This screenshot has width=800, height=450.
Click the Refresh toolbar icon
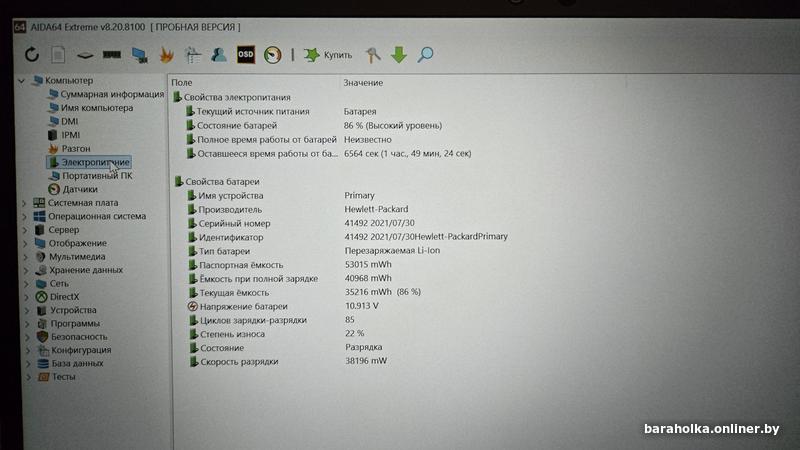click(x=32, y=55)
